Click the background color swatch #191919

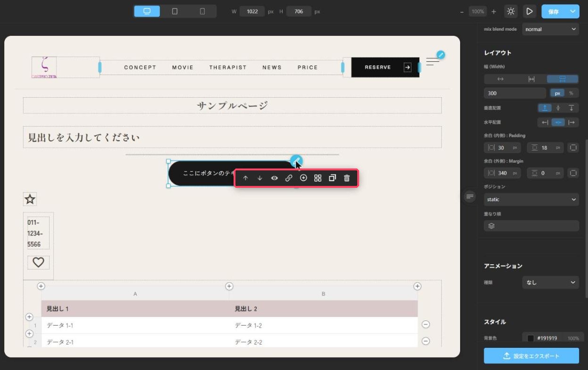(530, 338)
